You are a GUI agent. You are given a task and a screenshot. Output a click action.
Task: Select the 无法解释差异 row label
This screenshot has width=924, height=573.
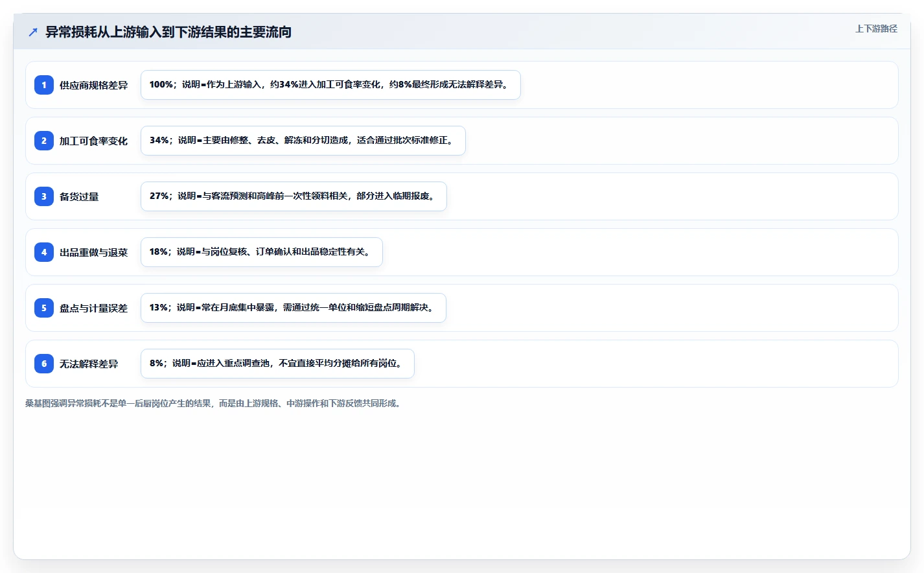(x=89, y=364)
